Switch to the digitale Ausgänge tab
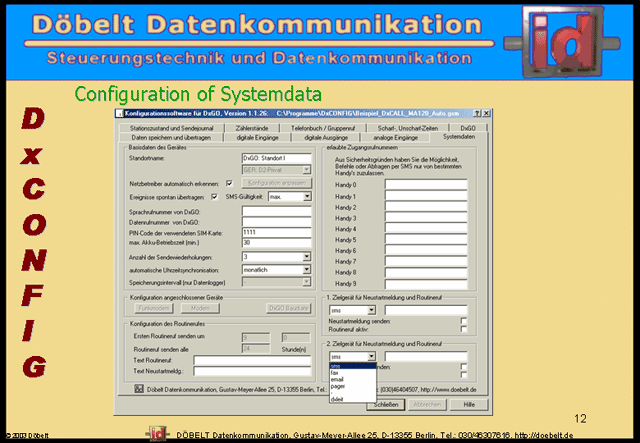This screenshot has height=443, width=640. pos(326,138)
